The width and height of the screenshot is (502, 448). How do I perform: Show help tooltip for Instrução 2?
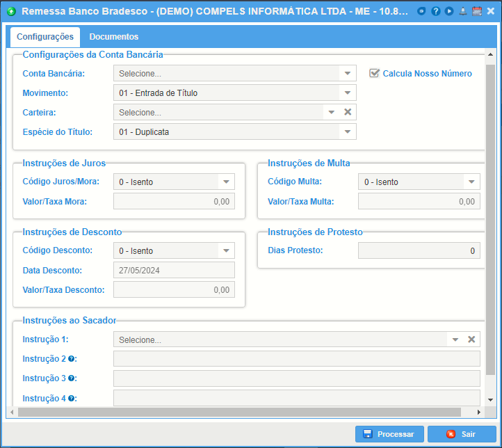tap(71, 359)
